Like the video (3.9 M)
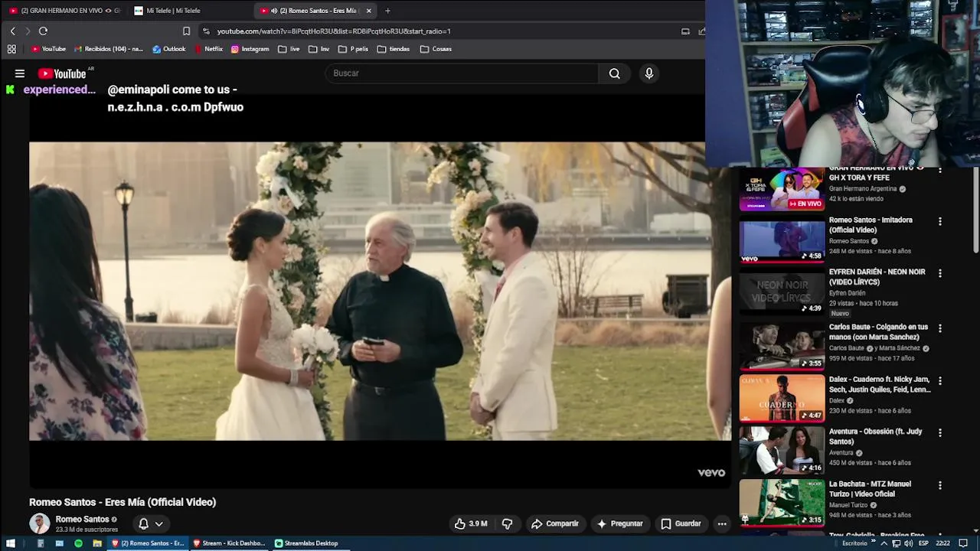This screenshot has height=551, width=980. click(471, 524)
